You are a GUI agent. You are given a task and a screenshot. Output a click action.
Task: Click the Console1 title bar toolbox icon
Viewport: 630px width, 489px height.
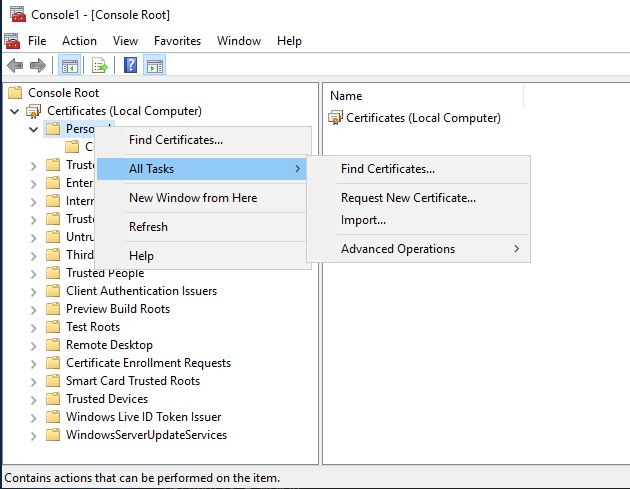tap(18, 14)
